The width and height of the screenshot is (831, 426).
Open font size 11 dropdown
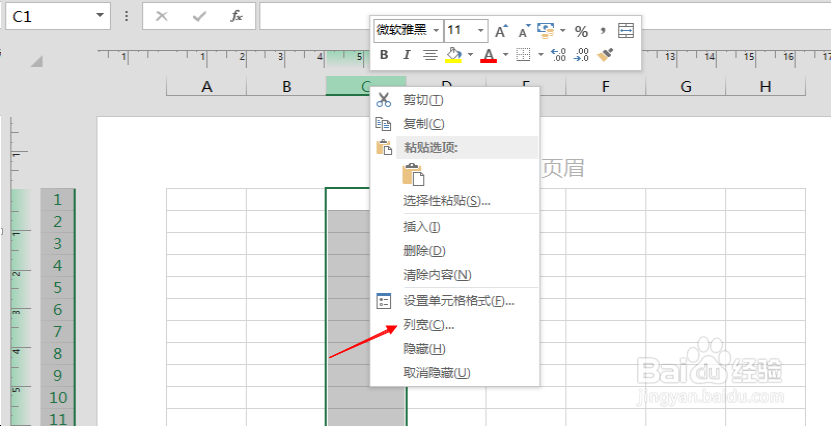coord(481,31)
